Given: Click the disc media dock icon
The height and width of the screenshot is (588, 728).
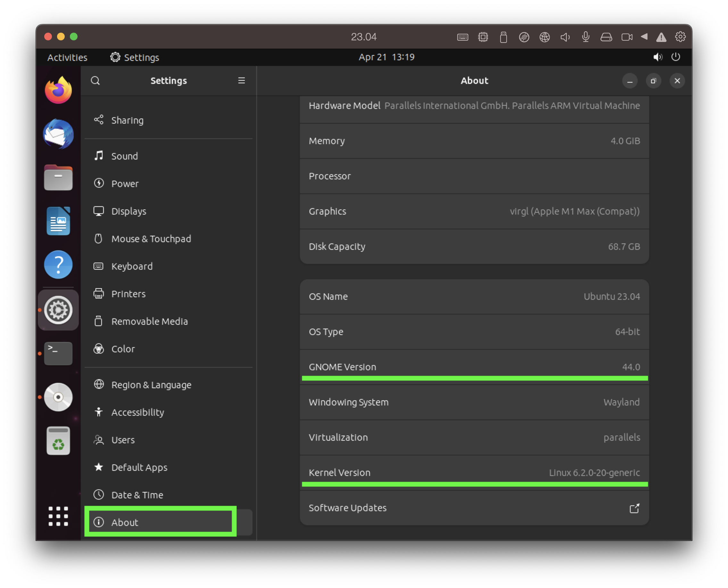Looking at the screenshot, I should [x=58, y=397].
